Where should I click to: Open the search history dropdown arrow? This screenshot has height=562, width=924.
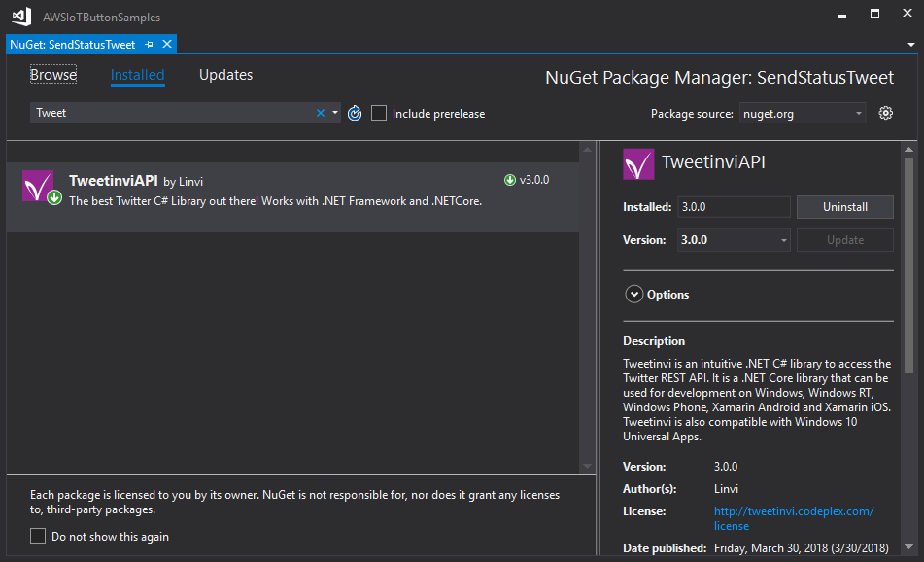[335, 113]
